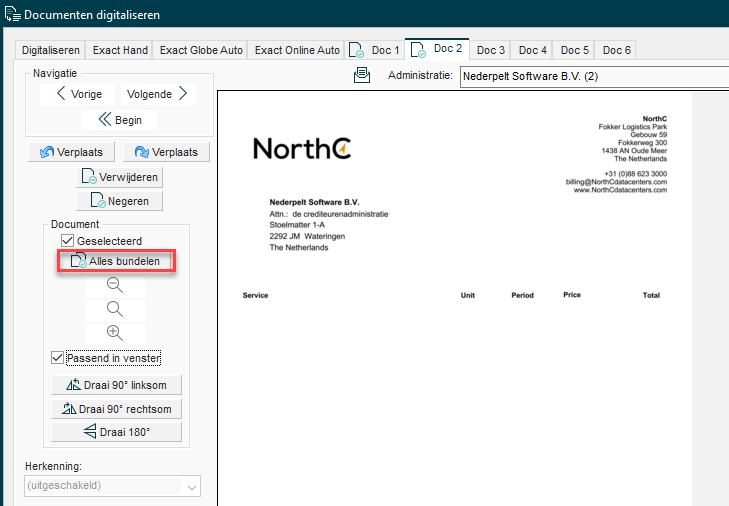The height and width of the screenshot is (506, 729).
Task: Click the 'Price' column header in preview
Action: [x=572, y=295]
